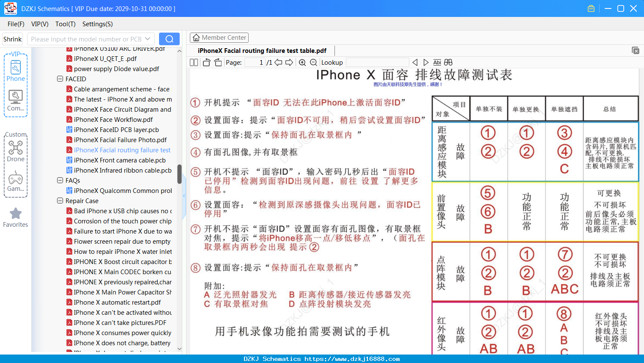Click the model number or PCB search field
This screenshot has width=644, height=363.
pos(86,39)
